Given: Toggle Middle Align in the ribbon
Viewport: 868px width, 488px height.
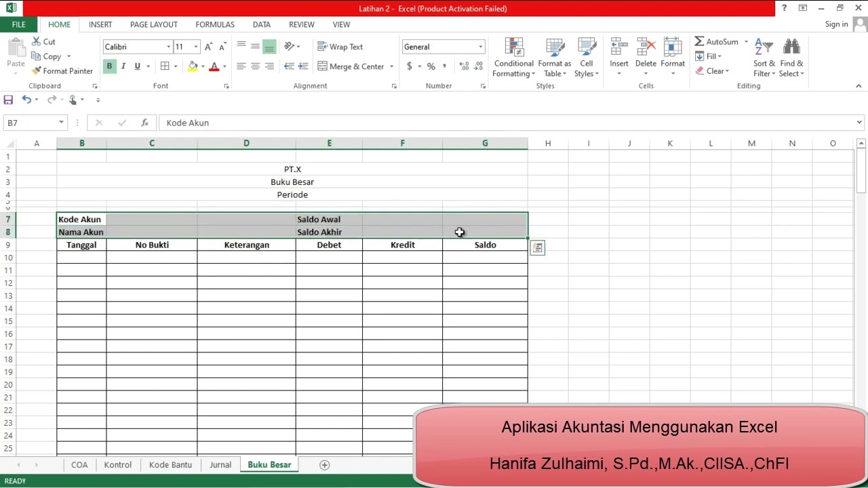Looking at the screenshot, I should pos(256,47).
